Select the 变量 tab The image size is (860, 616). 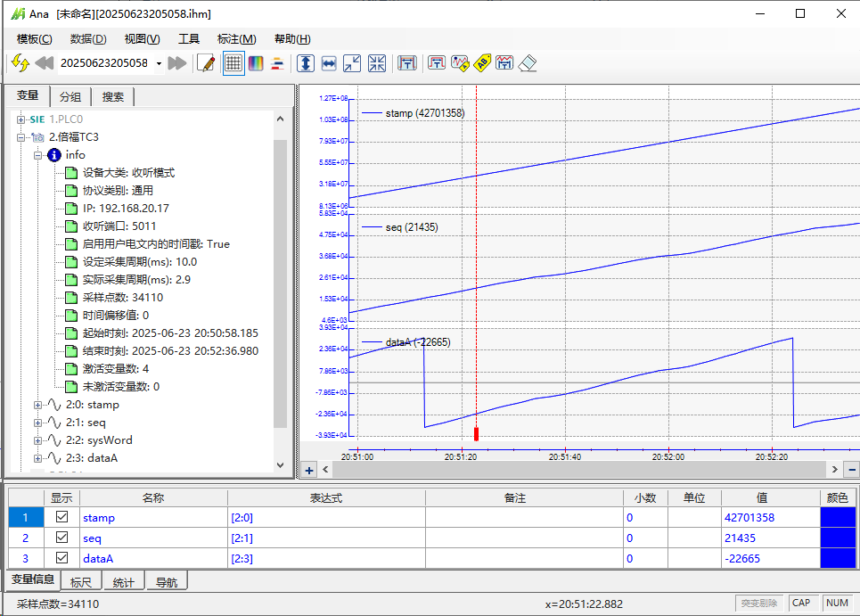tap(28, 95)
